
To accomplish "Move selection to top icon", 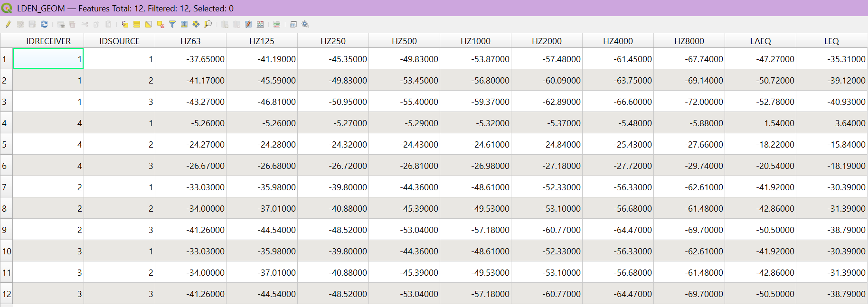I will [184, 24].
